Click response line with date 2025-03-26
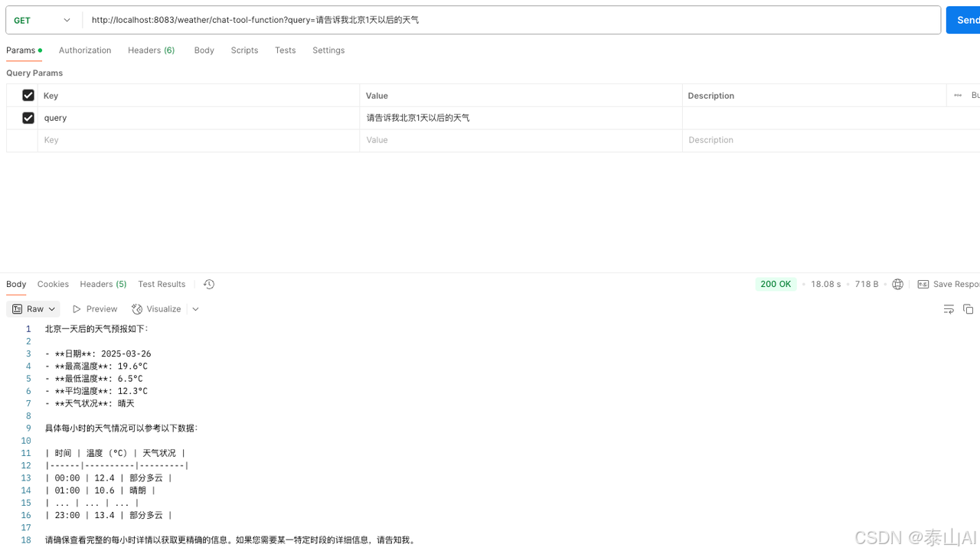This screenshot has width=980, height=554. (98, 354)
